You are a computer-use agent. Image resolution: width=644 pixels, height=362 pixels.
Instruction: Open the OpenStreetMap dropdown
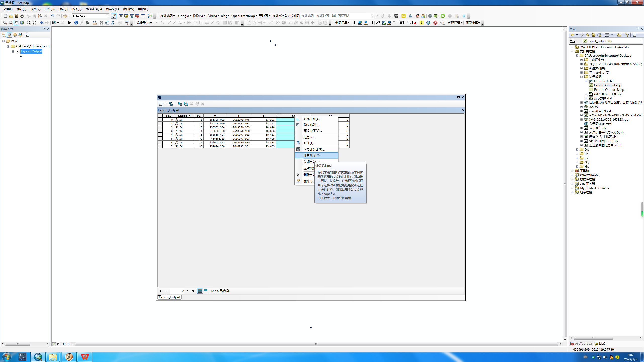point(244,16)
